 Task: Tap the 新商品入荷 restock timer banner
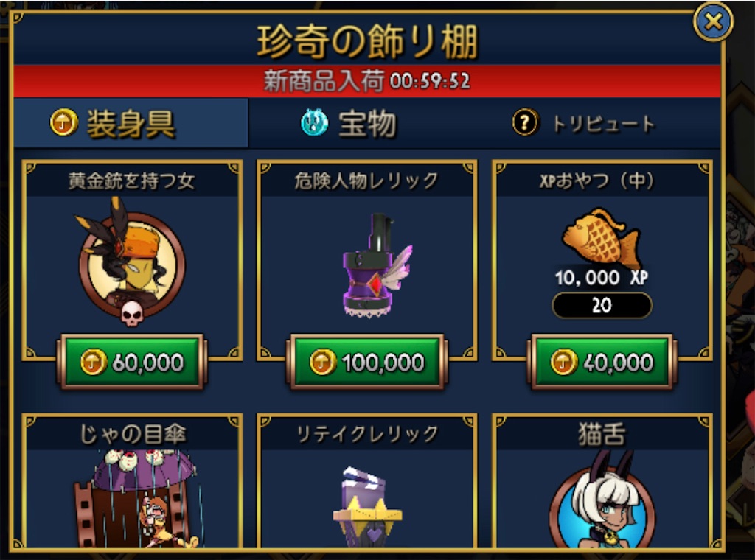pos(367,81)
